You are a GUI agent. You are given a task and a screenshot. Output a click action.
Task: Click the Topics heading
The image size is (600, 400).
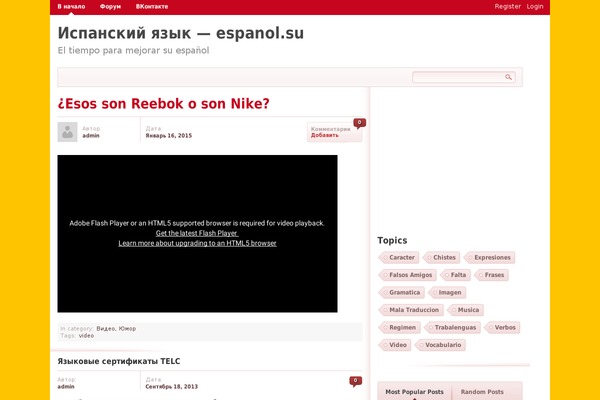(392, 240)
